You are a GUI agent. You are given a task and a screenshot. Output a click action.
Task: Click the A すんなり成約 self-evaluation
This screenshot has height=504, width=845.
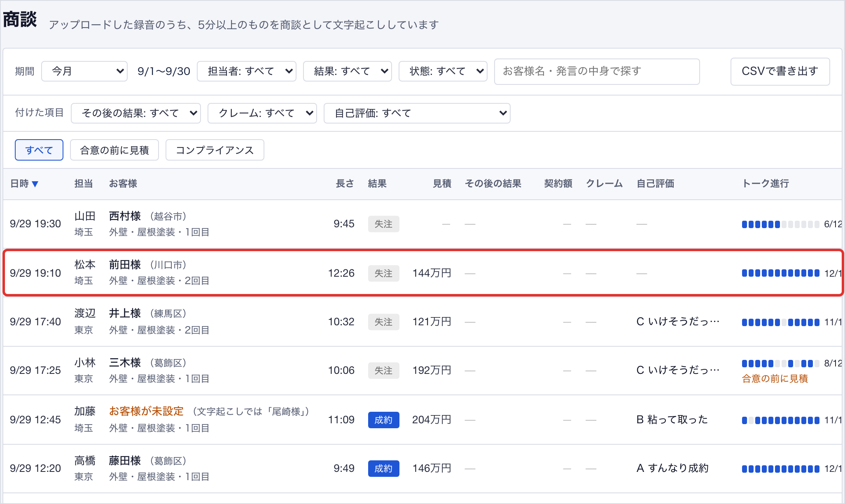672,468
